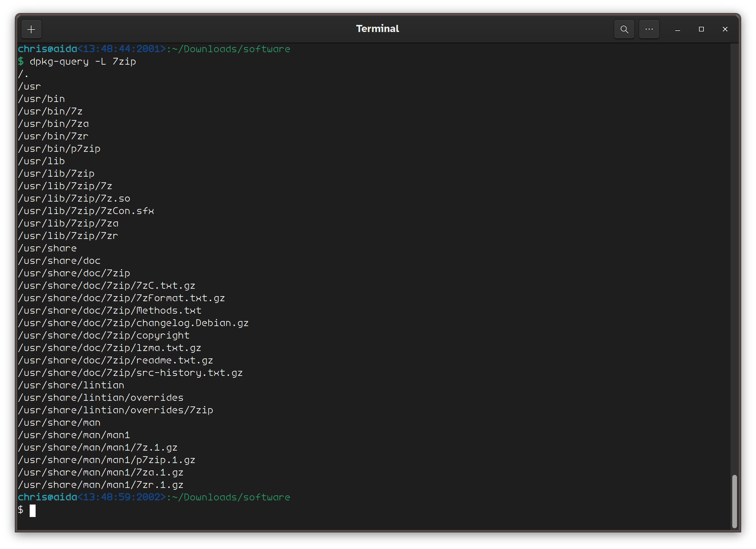Open a new terminal tab with the plus icon

click(31, 29)
